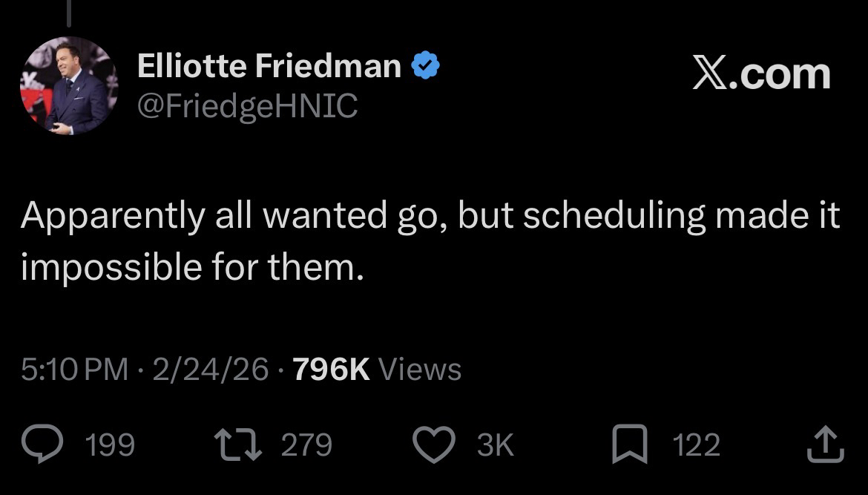Click the Elliotte Friedman display name
Screen dimensions: 868x495
coord(269,68)
